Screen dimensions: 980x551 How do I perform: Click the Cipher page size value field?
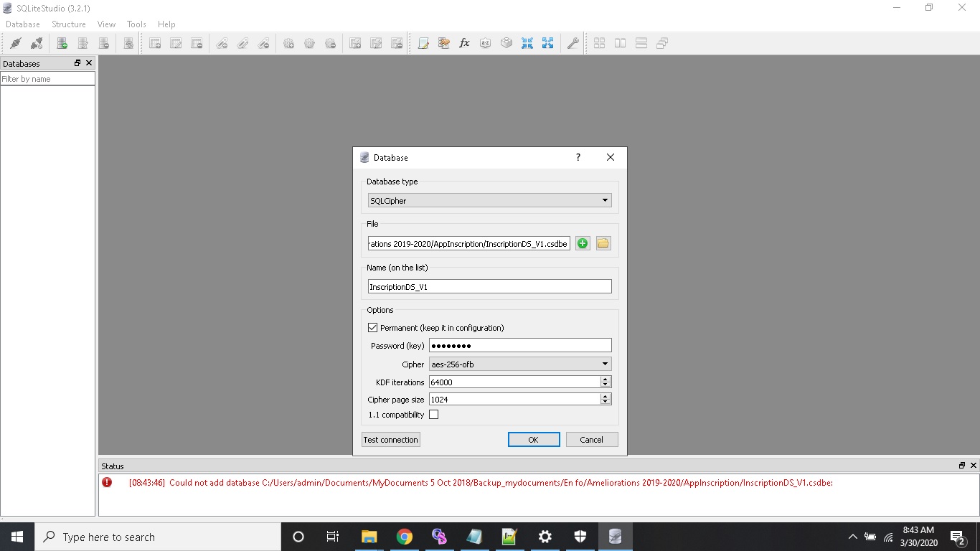[x=514, y=400]
